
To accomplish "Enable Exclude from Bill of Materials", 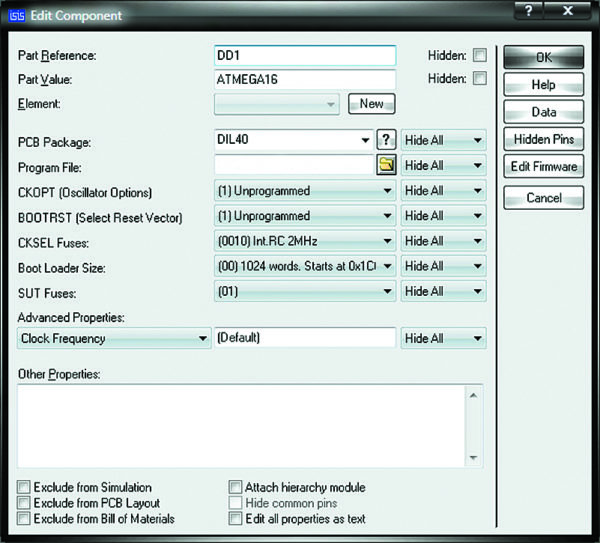I will coord(24,519).
